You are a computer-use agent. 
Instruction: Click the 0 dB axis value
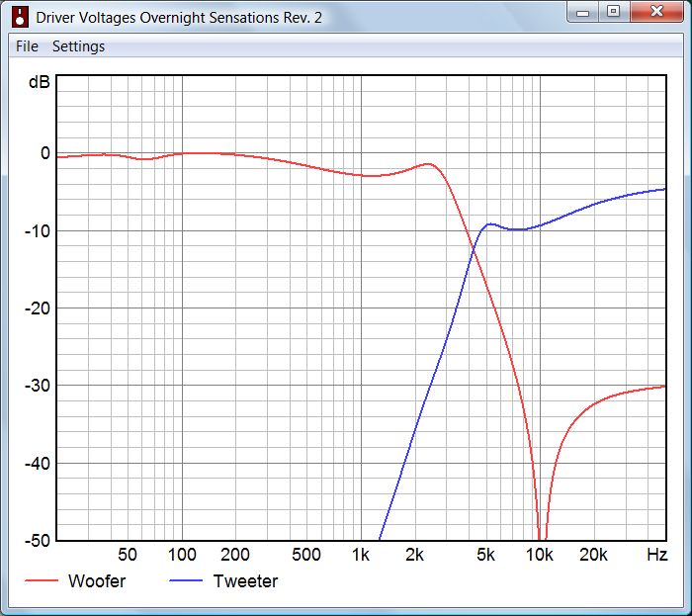(45, 153)
